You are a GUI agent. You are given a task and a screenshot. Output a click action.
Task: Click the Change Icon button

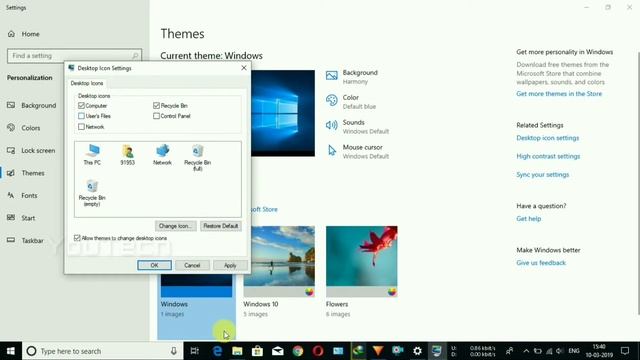[x=176, y=226]
